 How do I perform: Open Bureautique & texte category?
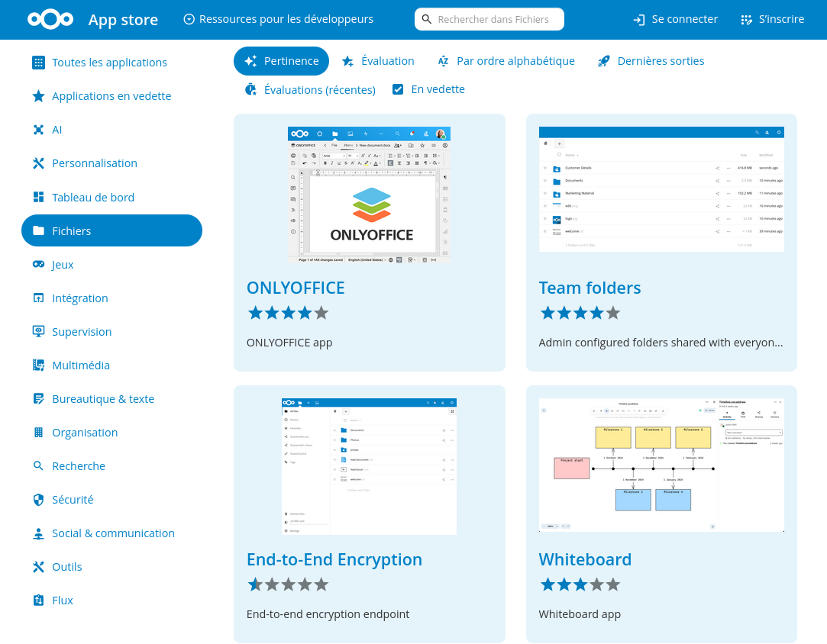pyautogui.click(x=102, y=399)
